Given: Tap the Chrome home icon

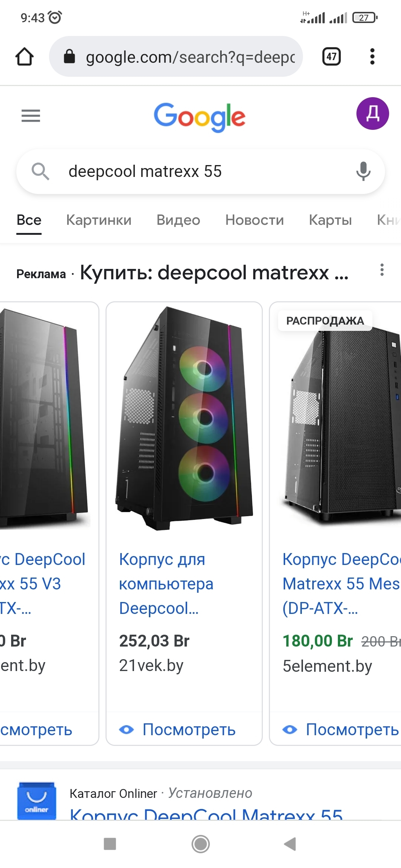Looking at the screenshot, I should click(25, 57).
